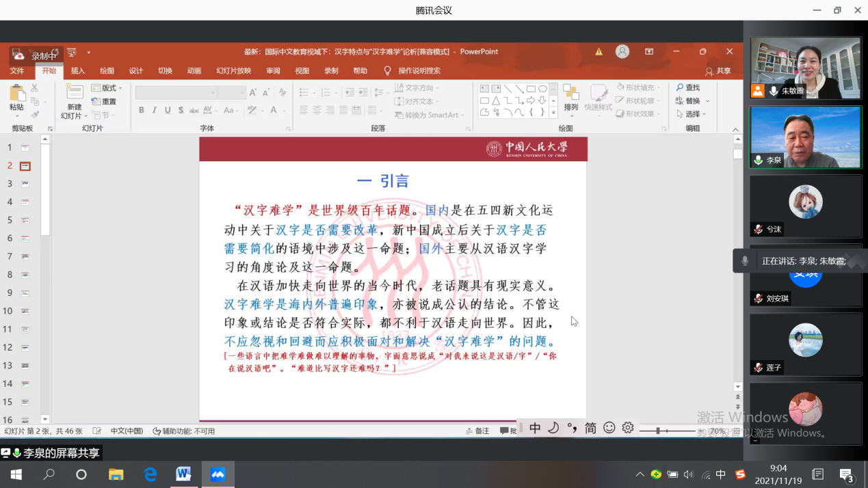Viewport: 868px width, 488px height.
Task: Toggle Underline text formatting
Action: coord(168,110)
